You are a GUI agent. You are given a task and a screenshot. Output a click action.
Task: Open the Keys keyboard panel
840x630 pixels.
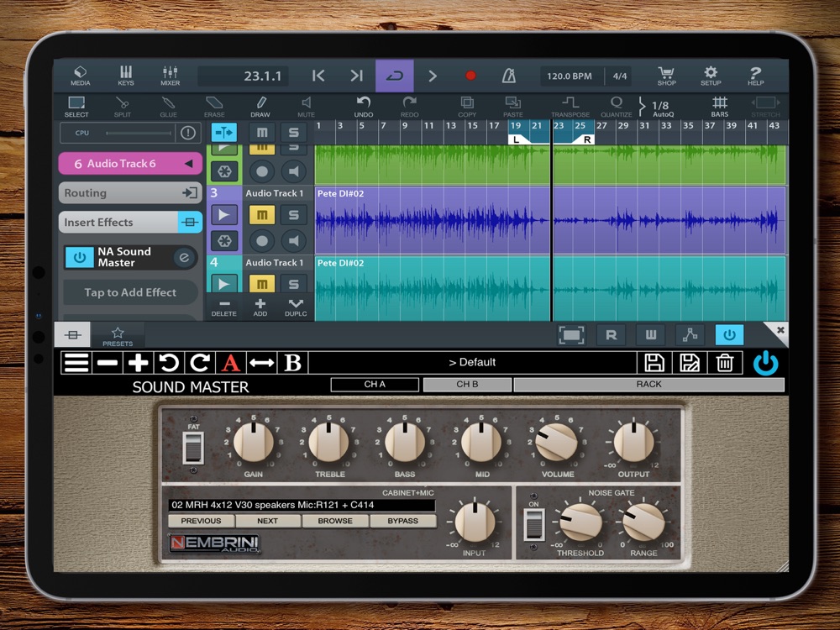point(125,76)
